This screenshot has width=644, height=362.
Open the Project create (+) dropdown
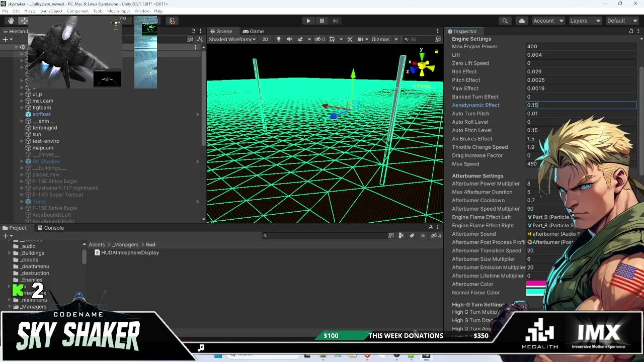coord(7,235)
